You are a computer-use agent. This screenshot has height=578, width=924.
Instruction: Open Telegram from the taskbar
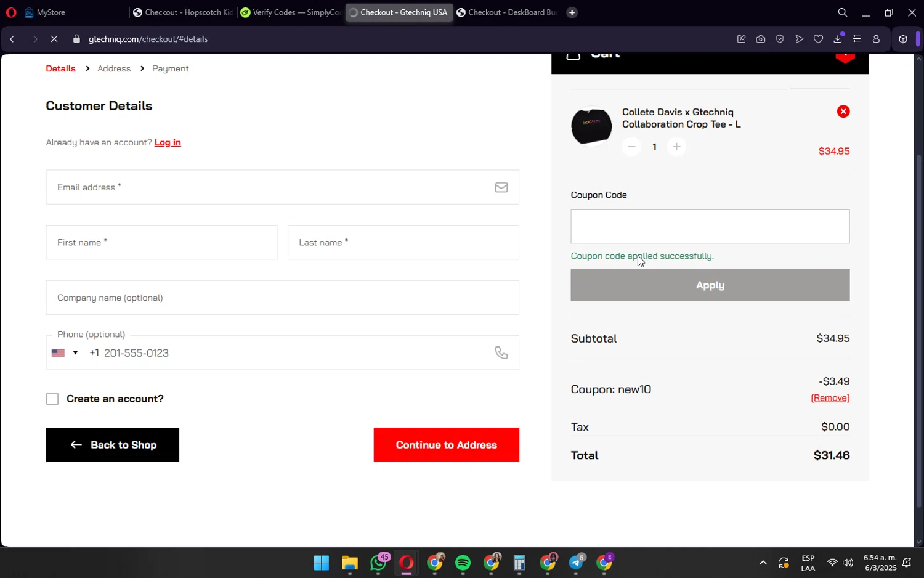pos(577,563)
